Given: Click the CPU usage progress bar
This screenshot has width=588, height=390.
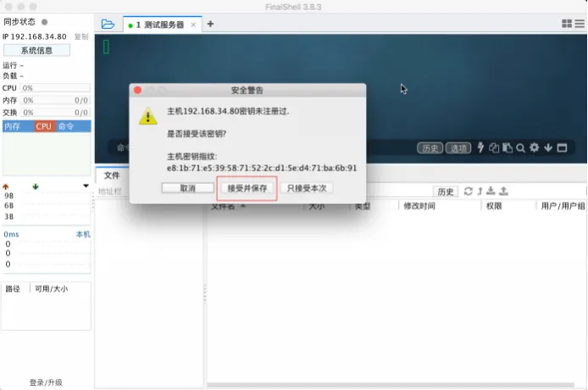Looking at the screenshot, I should click(55, 88).
